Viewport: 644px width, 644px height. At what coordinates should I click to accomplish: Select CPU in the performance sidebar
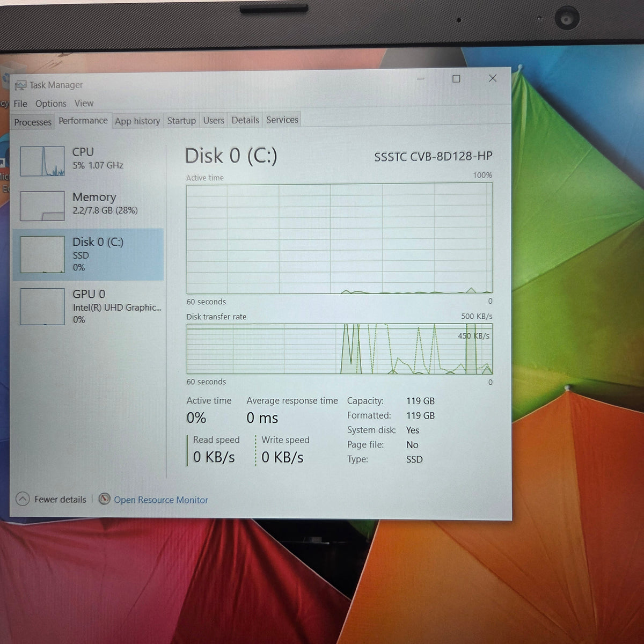click(x=88, y=160)
